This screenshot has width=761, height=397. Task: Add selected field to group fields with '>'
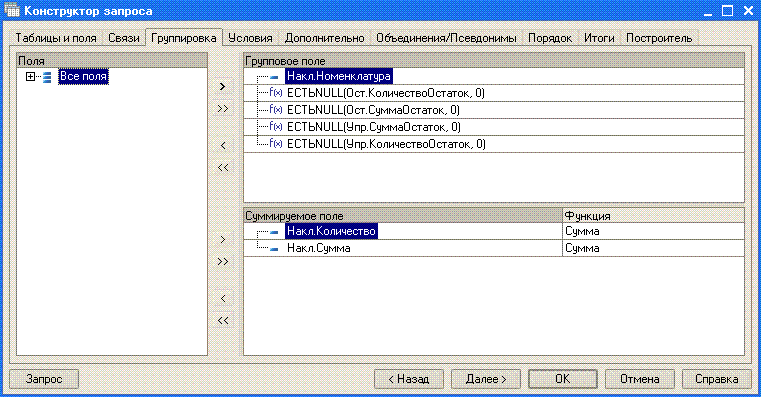tap(223, 86)
